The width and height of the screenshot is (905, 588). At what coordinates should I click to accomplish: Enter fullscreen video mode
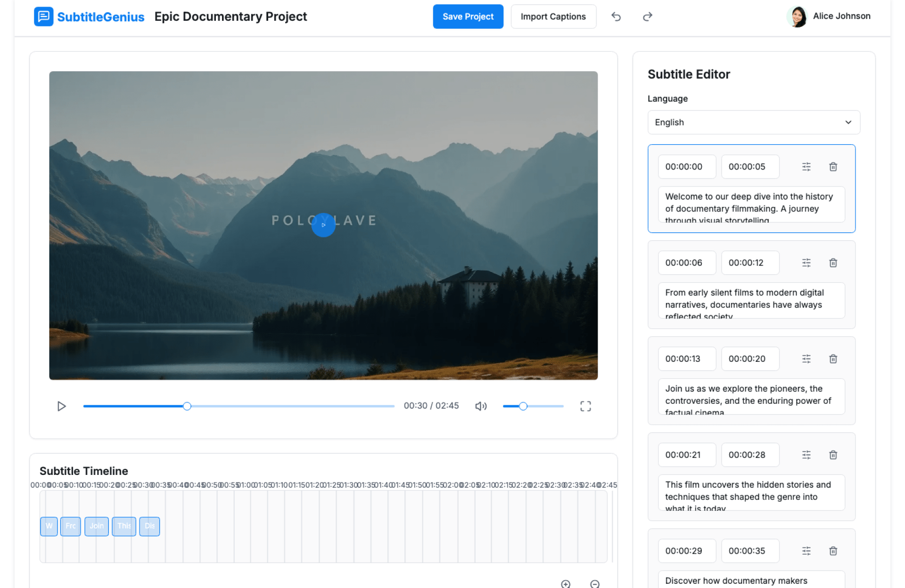pyautogui.click(x=585, y=406)
